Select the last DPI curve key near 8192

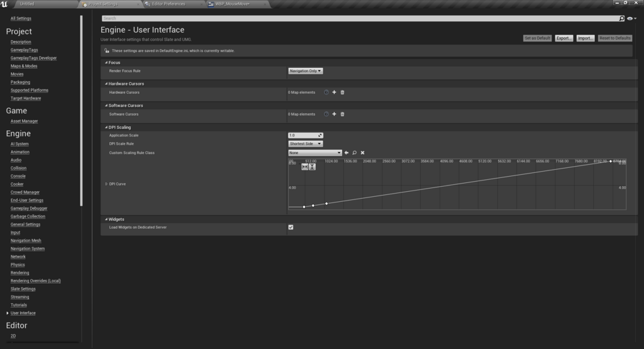pyautogui.click(x=611, y=161)
